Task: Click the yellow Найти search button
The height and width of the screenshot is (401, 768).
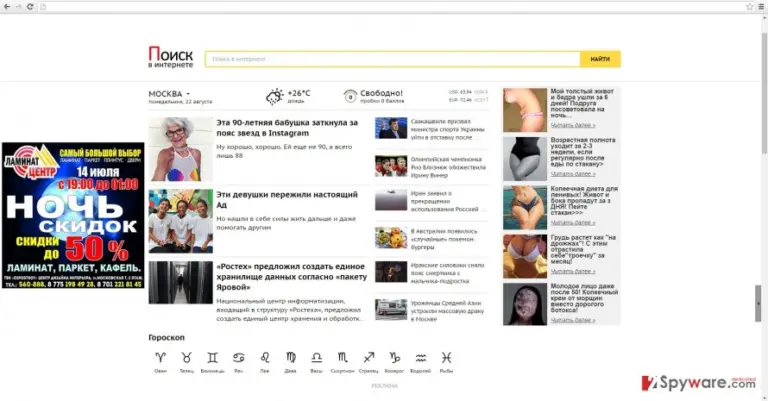Action: pos(600,59)
